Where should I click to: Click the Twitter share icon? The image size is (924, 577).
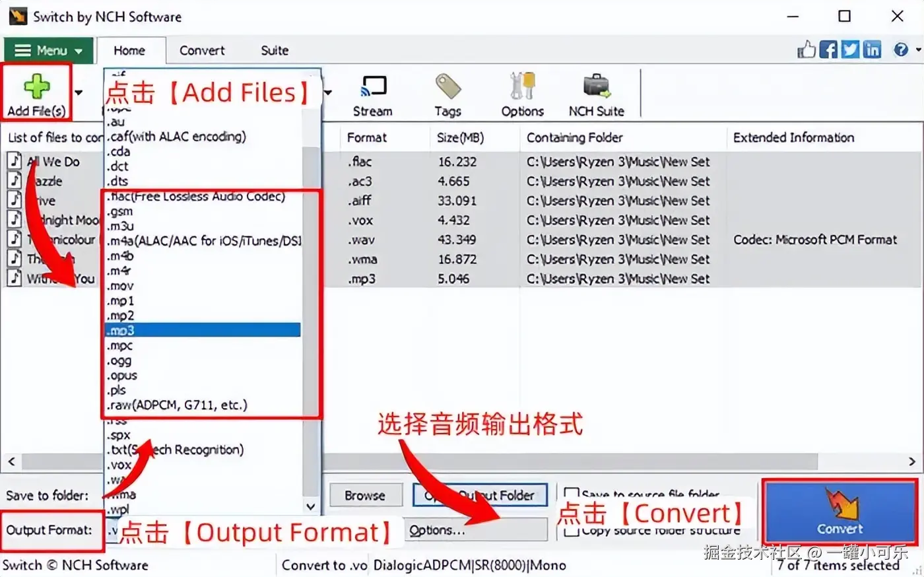point(851,50)
